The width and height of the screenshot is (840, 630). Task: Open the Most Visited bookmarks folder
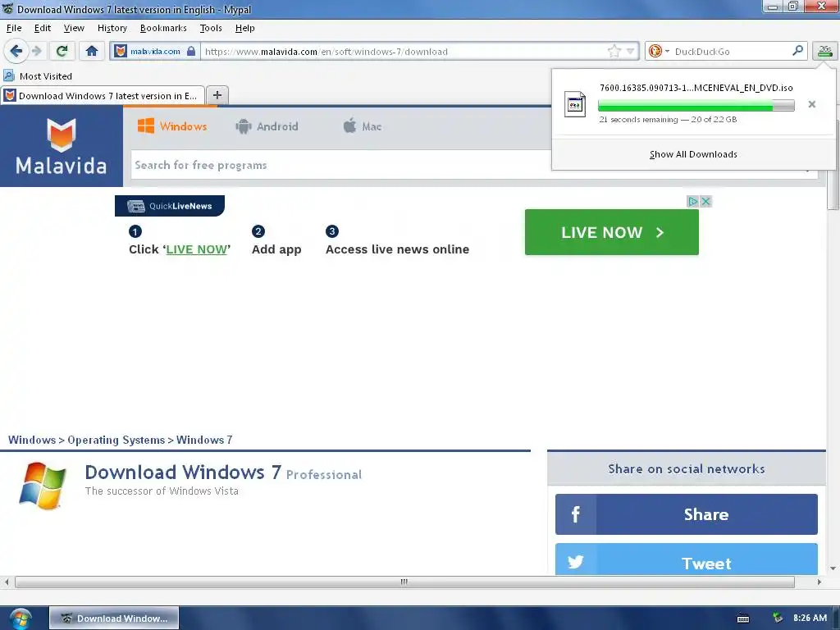[x=38, y=76]
